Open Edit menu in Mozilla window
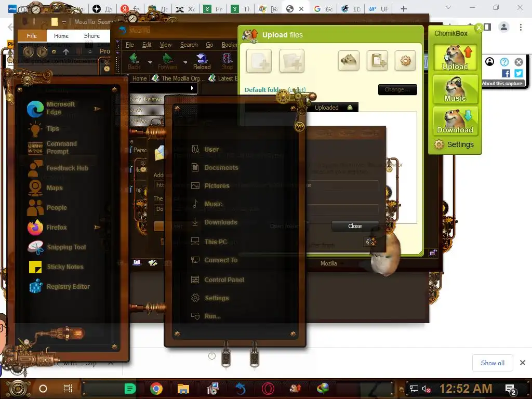532x399 pixels. pos(147,45)
